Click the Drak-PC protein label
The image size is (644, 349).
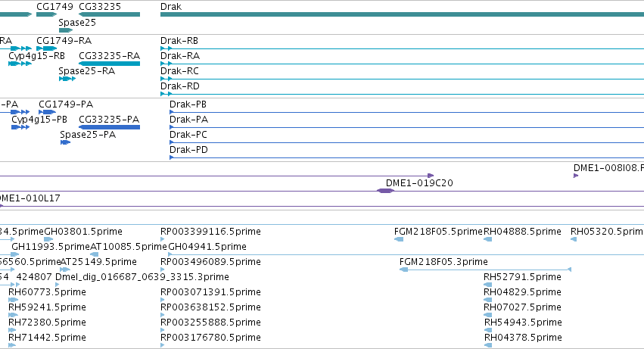click(x=188, y=135)
